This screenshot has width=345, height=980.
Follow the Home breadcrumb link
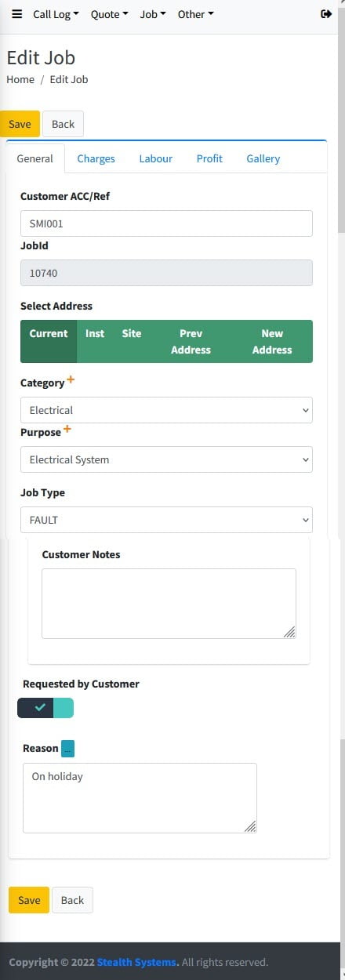coord(20,79)
